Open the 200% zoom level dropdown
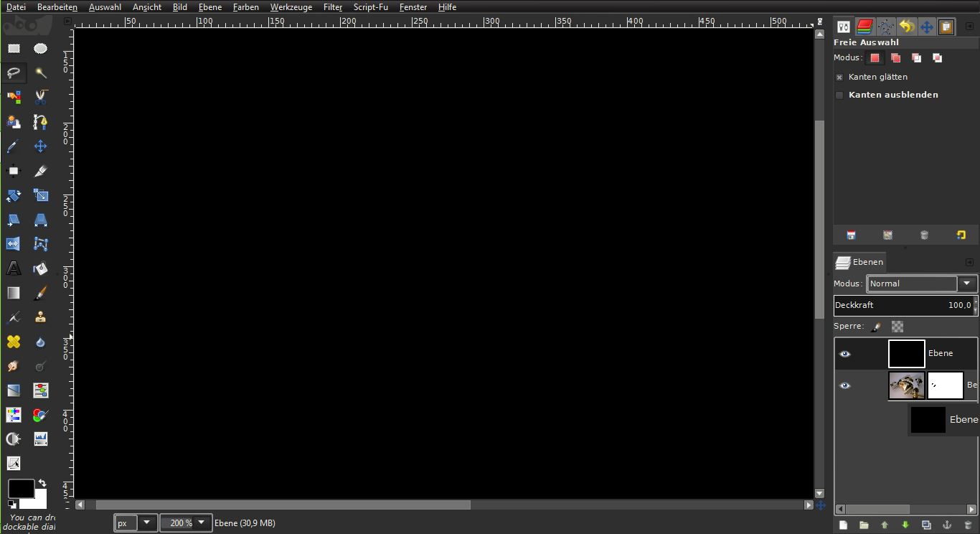980x534 pixels. click(201, 523)
